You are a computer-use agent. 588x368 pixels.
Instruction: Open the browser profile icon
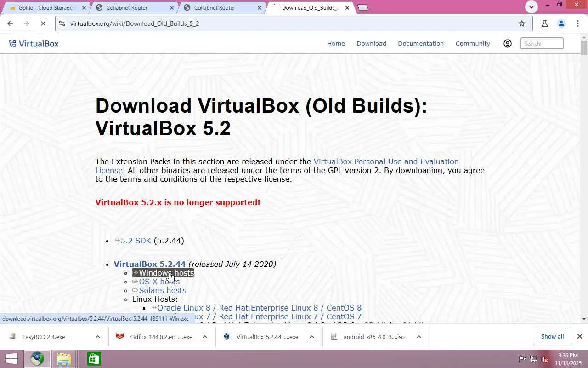point(561,23)
